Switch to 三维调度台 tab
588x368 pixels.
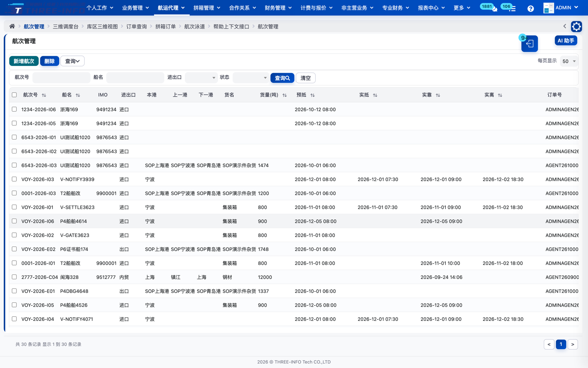65,26
